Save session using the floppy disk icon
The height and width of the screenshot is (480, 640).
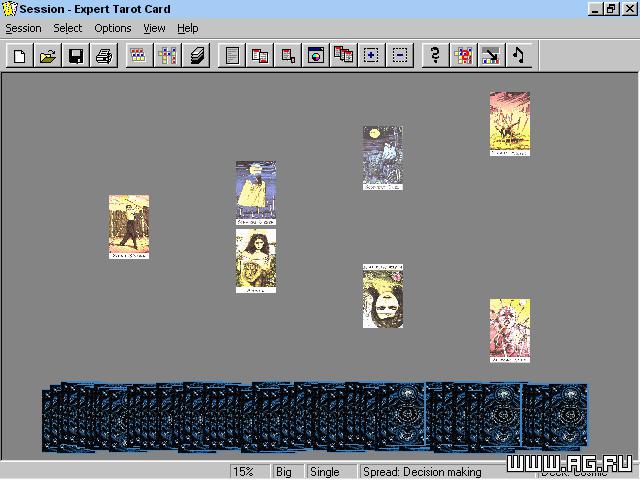(75, 56)
